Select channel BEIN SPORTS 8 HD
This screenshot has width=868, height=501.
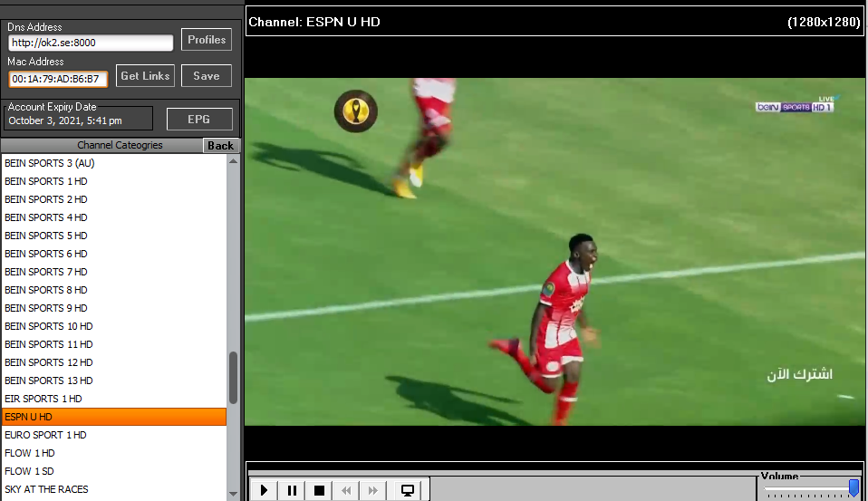pos(114,290)
